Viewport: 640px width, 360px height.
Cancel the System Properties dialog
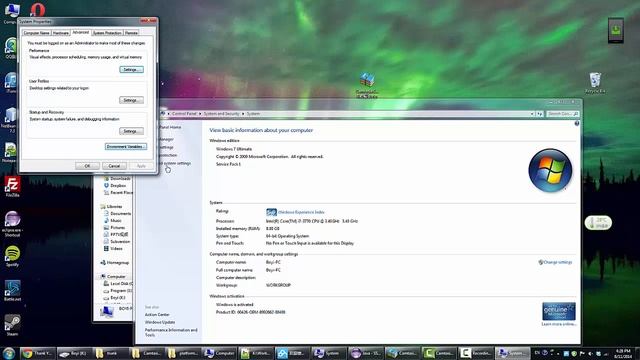(114, 166)
